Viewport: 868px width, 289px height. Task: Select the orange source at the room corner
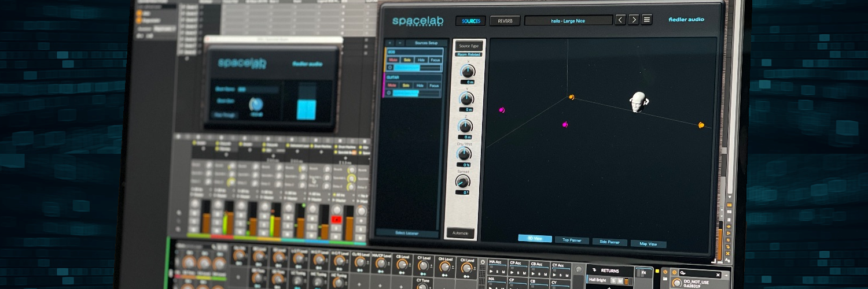[x=571, y=97]
